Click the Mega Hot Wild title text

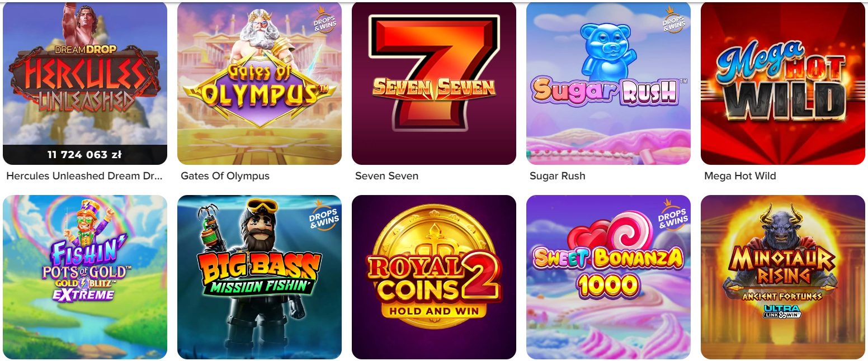click(x=740, y=176)
